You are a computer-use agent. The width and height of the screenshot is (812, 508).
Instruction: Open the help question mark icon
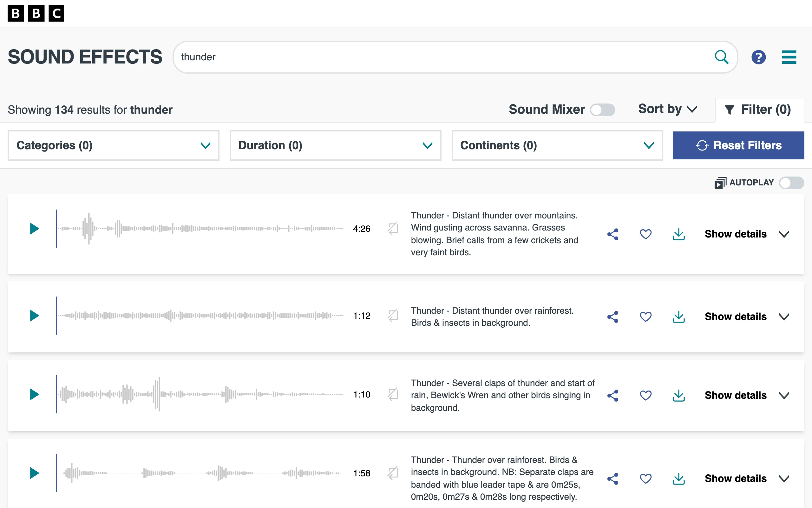point(758,57)
